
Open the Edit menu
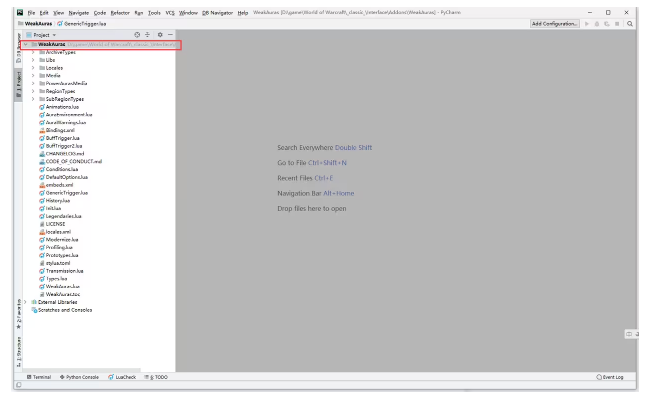(x=44, y=13)
